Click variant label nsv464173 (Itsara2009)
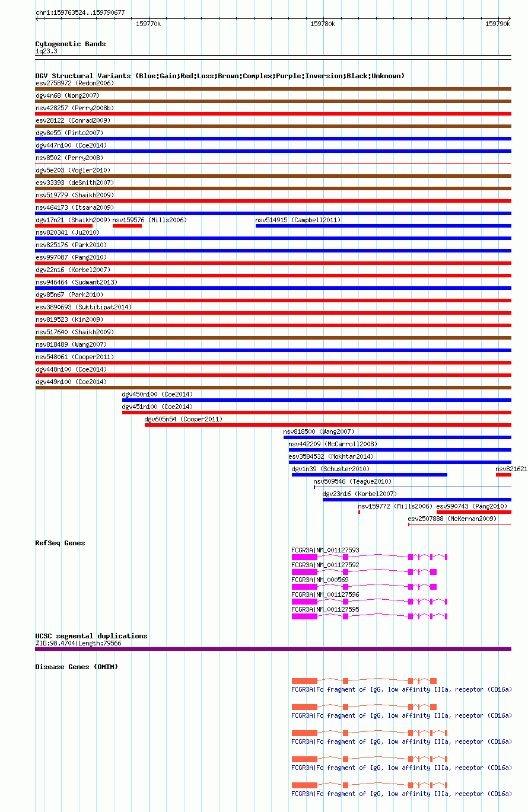 point(75,207)
